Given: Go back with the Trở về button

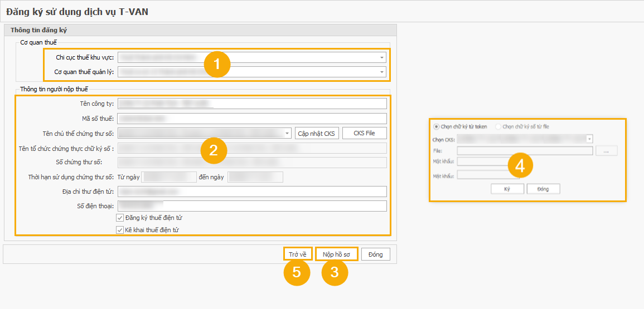Looking at the screenshot, I should [x=298, y=254].
